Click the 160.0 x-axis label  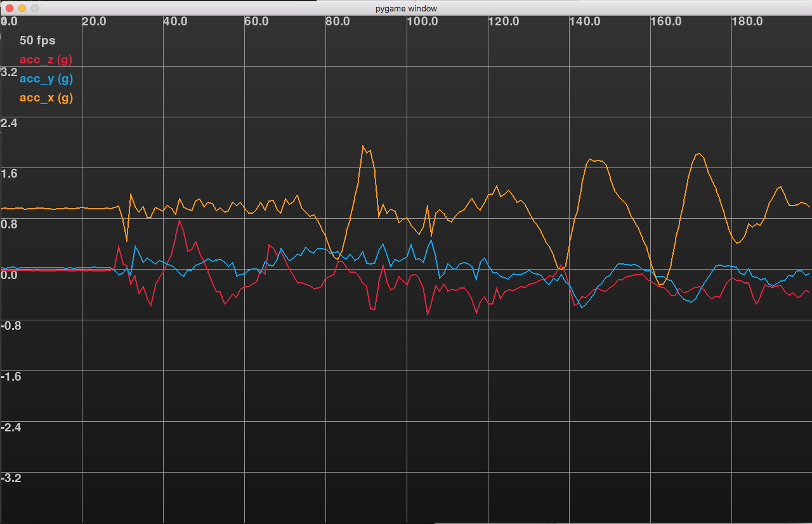pyautogui.click(x=665, y=22)
